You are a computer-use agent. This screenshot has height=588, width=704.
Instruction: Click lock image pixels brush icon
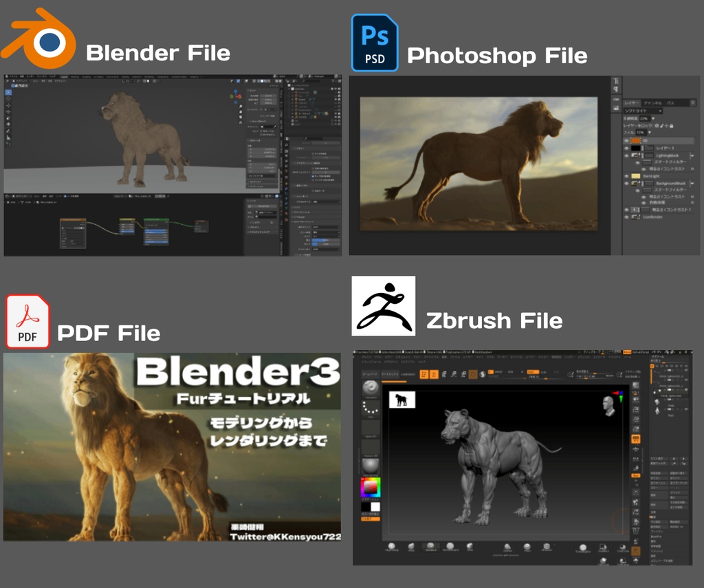[662, 126]
